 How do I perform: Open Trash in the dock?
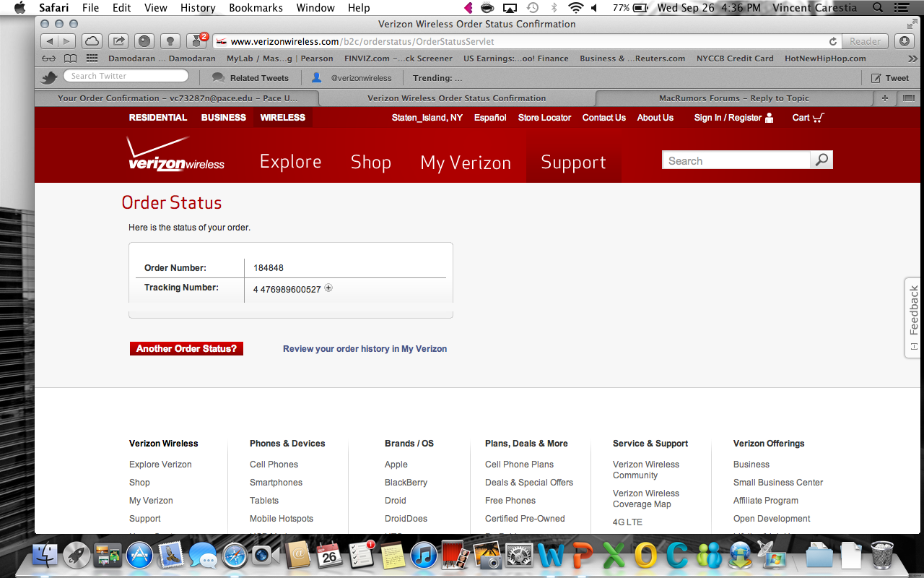[x=882, y=555]
